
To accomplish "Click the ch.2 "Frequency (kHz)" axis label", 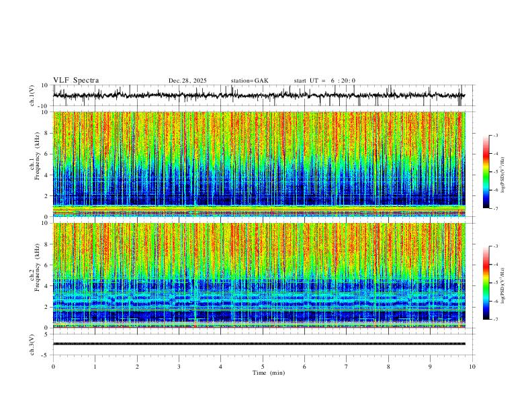I will coord(38,267).
